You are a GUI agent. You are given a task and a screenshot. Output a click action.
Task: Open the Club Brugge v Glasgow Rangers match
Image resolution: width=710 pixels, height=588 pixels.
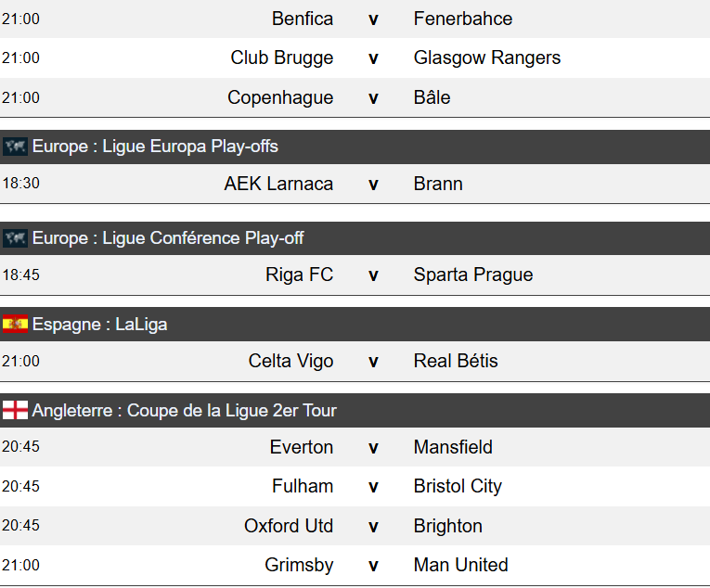pyautogui.click(x=373, y=58)
